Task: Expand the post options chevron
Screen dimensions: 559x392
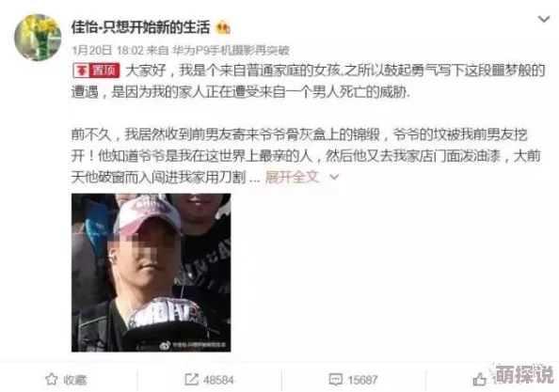Action: click(x=544, y=19)
